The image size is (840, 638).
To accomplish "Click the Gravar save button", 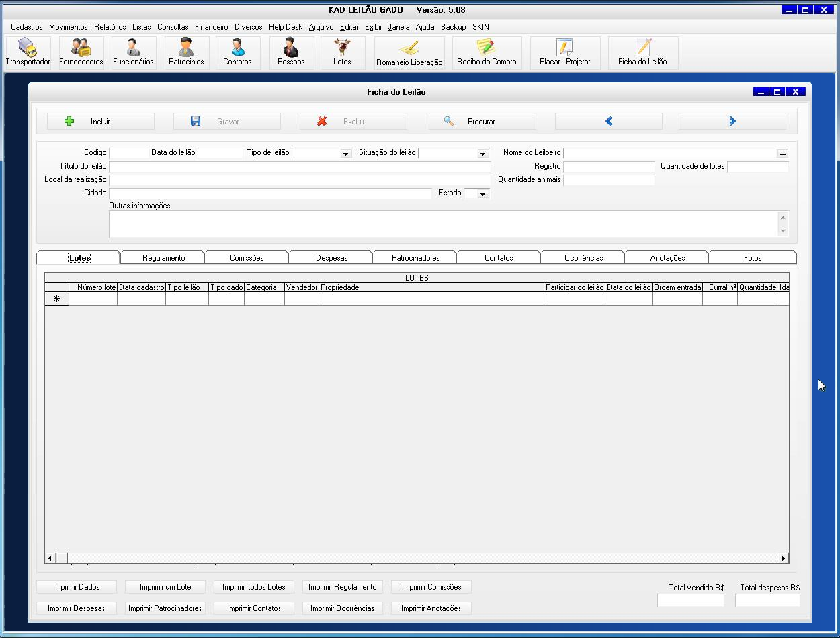I will (227, 122).
